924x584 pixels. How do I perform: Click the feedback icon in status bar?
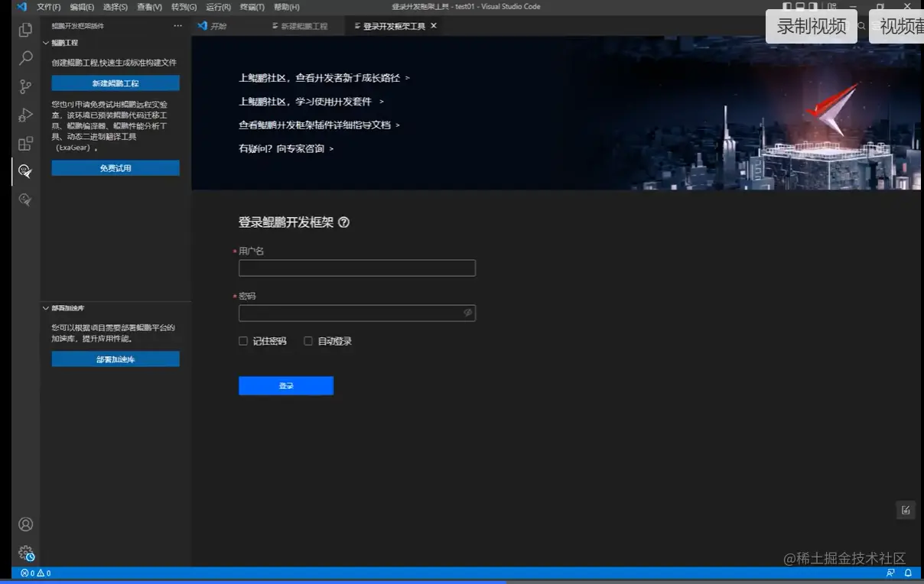click(x=890, y=573)
